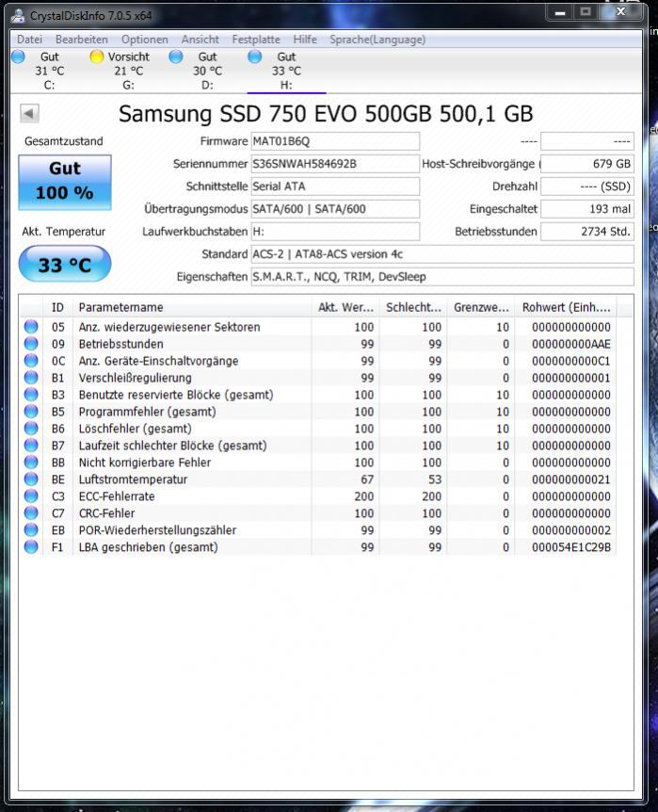This screenshot has width=658, height=812.
Task: Click the Firmware field MAT01B6Q
Action: coord(335,141)
